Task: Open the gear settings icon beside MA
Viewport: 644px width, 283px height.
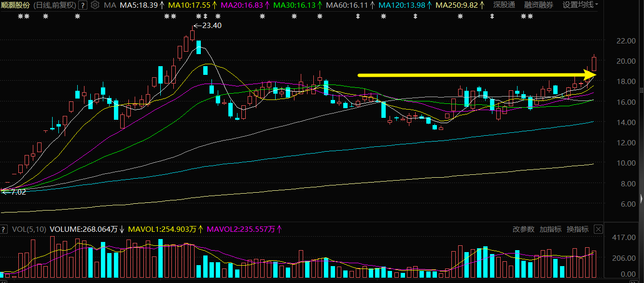Action: pyautogui.click(x=95, y=5)
